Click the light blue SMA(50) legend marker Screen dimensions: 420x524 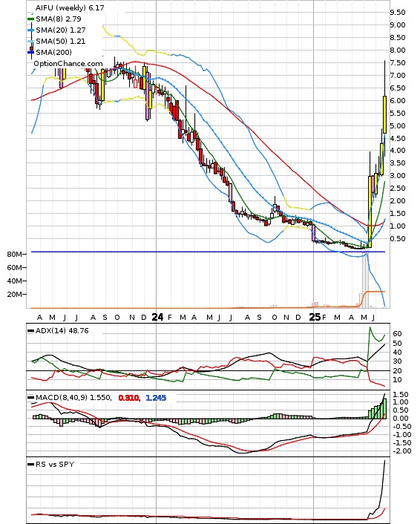(30, 41)
